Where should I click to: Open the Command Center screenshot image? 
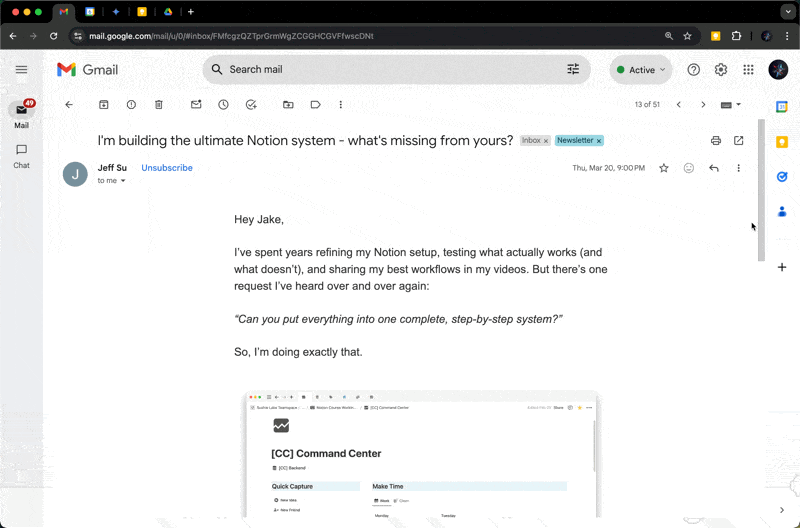[x=421, y=454]
